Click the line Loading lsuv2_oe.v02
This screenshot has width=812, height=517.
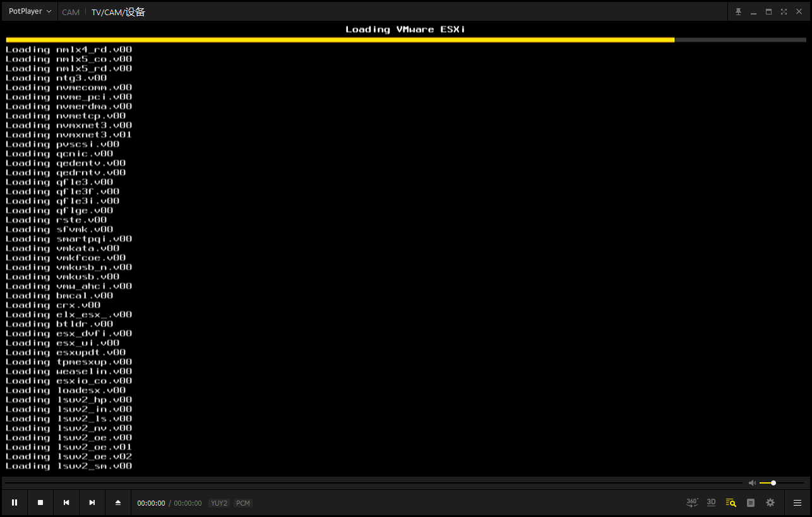coord(69,456)
